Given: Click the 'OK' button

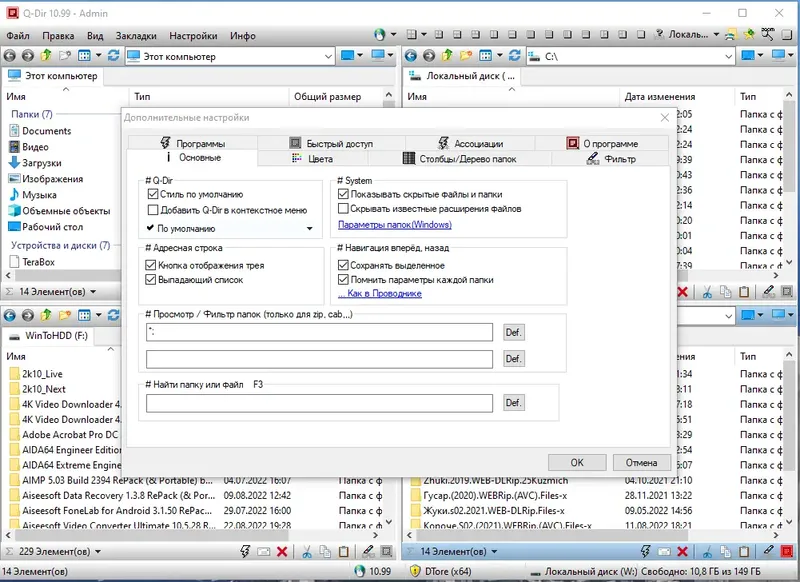Looking at the screenshot, I should tap(577, 462).
